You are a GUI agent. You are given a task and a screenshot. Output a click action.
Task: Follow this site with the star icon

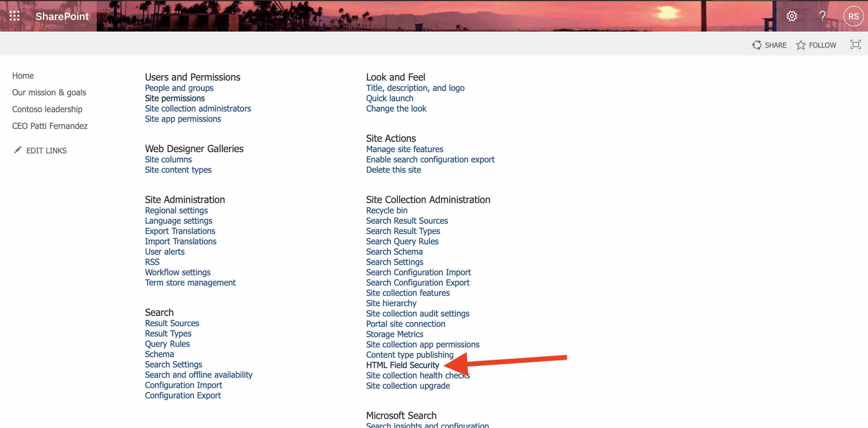pos(801,44)
